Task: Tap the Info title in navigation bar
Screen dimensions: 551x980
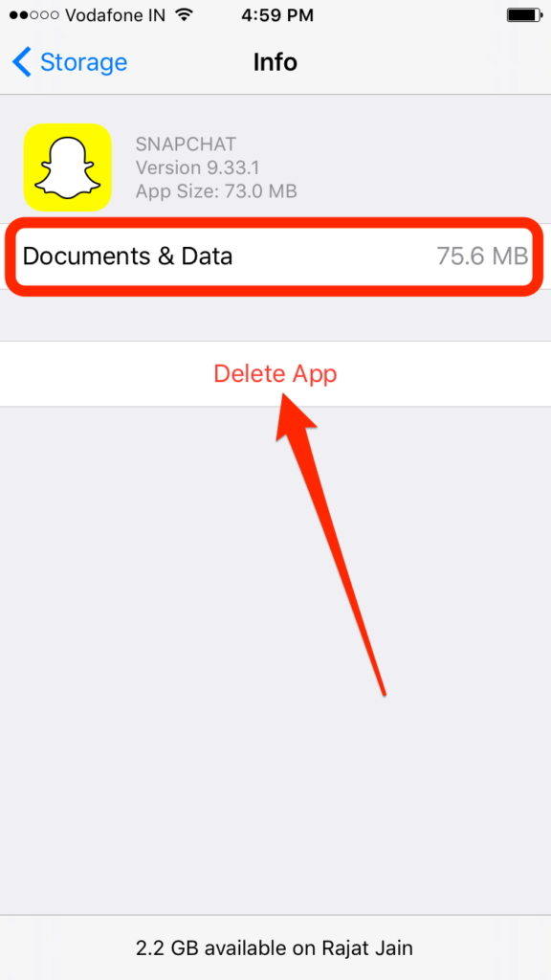Action: pyautogui.click(x=275, y=62)
